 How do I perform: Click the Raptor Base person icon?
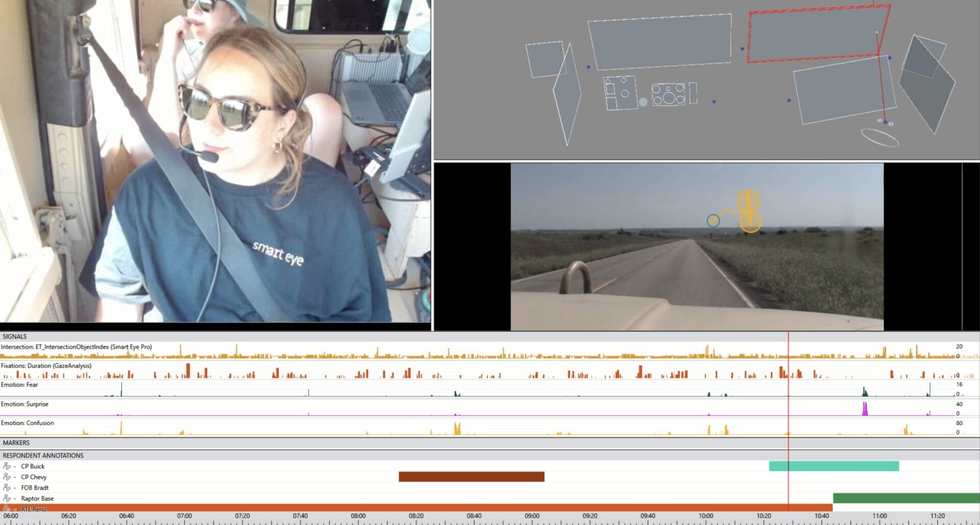pos(7,498)
